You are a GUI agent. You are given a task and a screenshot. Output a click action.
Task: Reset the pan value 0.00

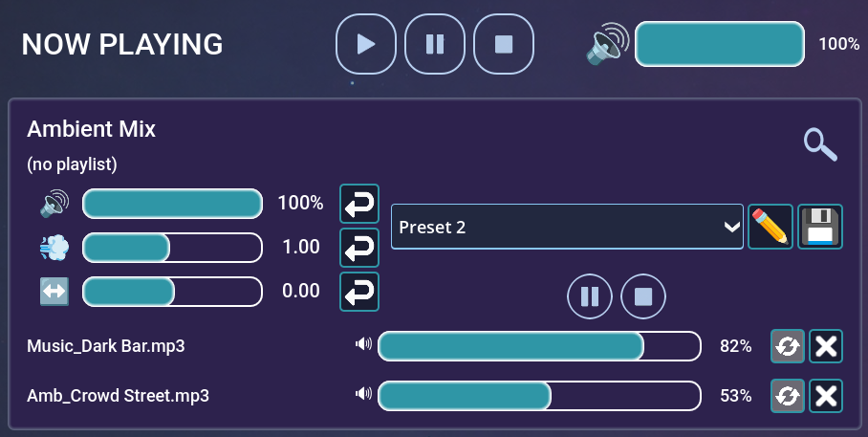(x=359, y=292)
